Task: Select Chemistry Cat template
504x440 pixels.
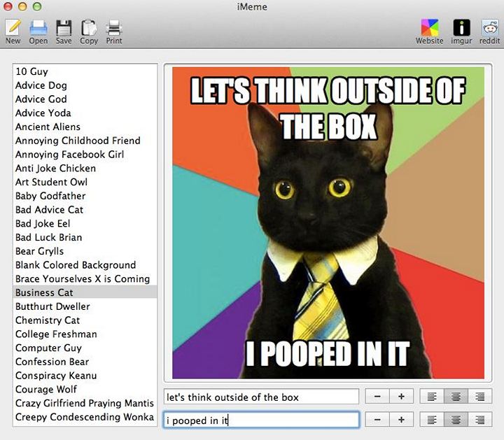Action: (x=85, y=320)
